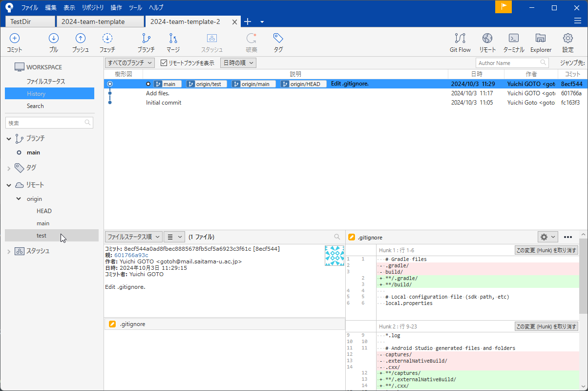Open the ヘルプ menu
Image resolution: width=588 pixels, height=391 pixels.
click(x=156, y=7)
